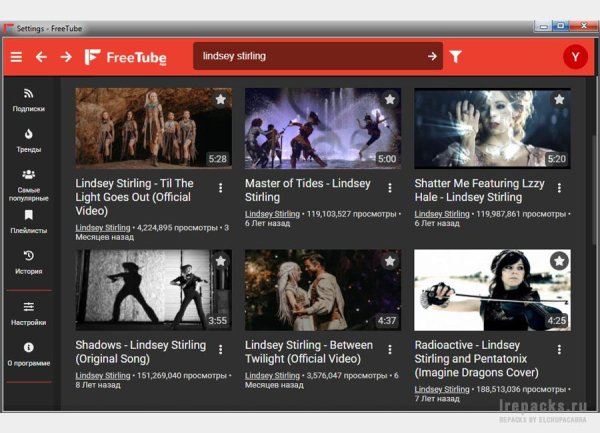The image size is (600, 433).
Task: Minimize the FreeTube window
Action: click(x=543, y=26)
